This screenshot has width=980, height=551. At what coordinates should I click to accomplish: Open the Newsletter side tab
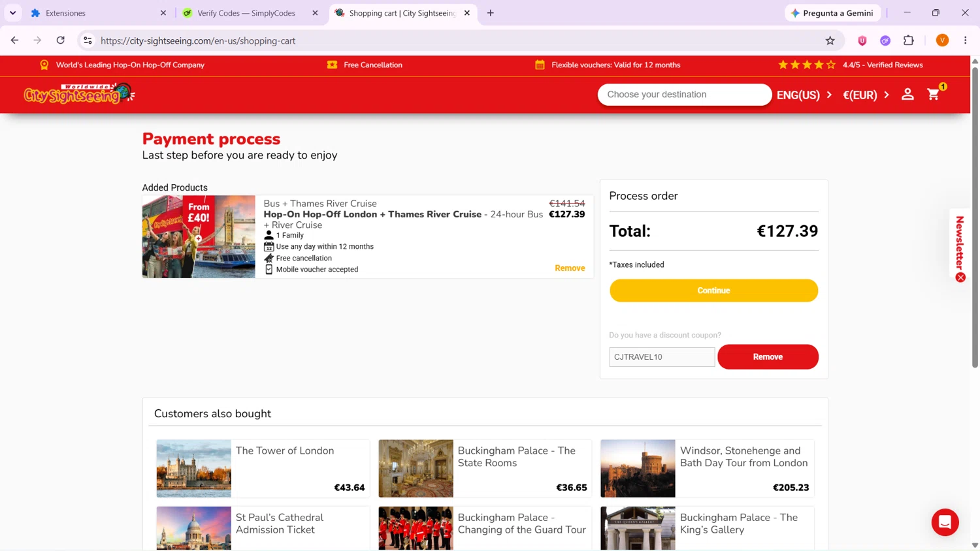click(x=960, y=243)
